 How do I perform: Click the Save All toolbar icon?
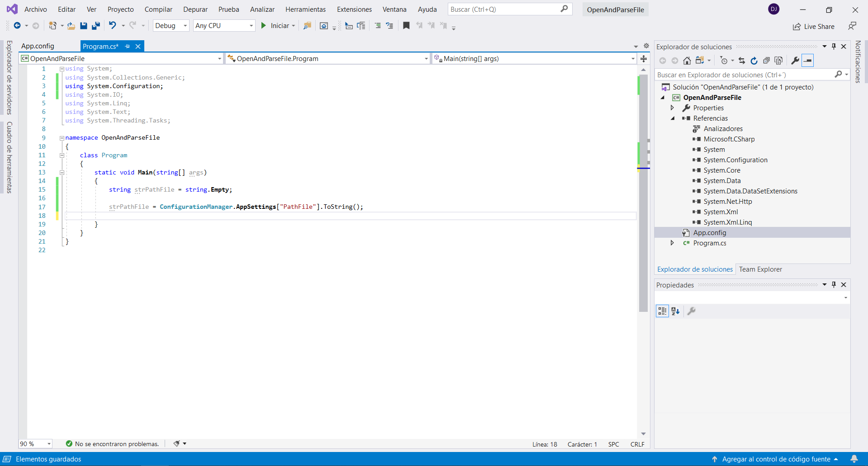pos(95,26)
